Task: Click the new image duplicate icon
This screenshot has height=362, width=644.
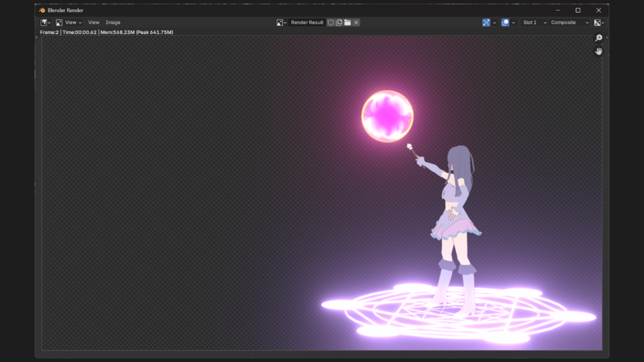Action: point(339,23)
